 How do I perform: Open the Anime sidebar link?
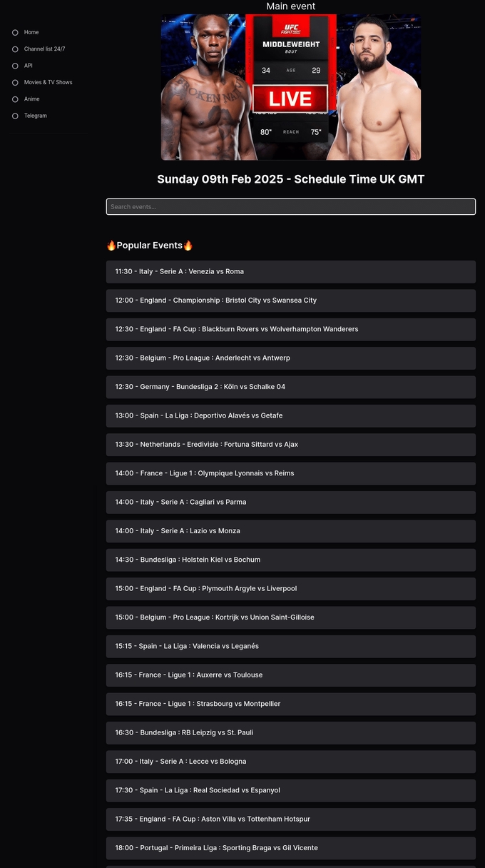(x=31, y=99)
